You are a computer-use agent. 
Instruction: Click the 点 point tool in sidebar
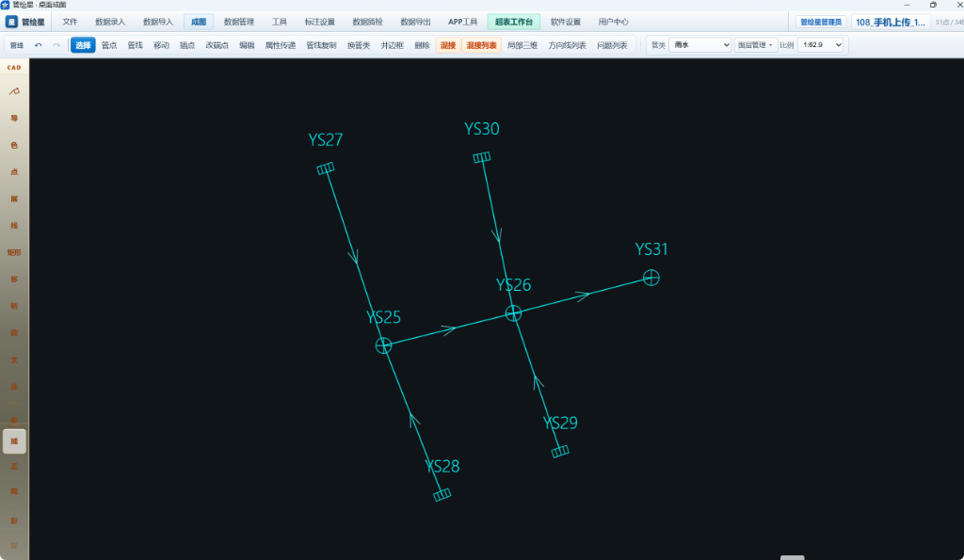(14, 172)
